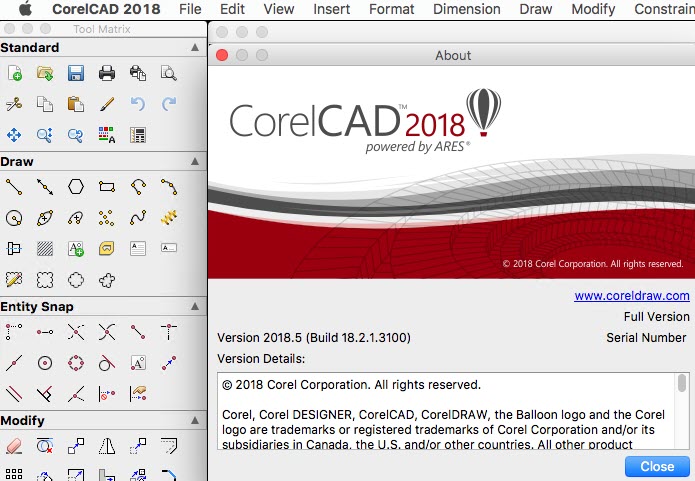Select the Point cluster tool icon
The image size is (695, 481).
coord(107,218)
